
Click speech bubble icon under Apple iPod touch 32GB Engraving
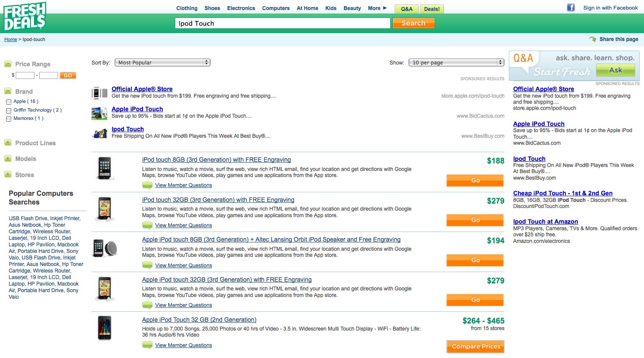[x=147, y=305]
